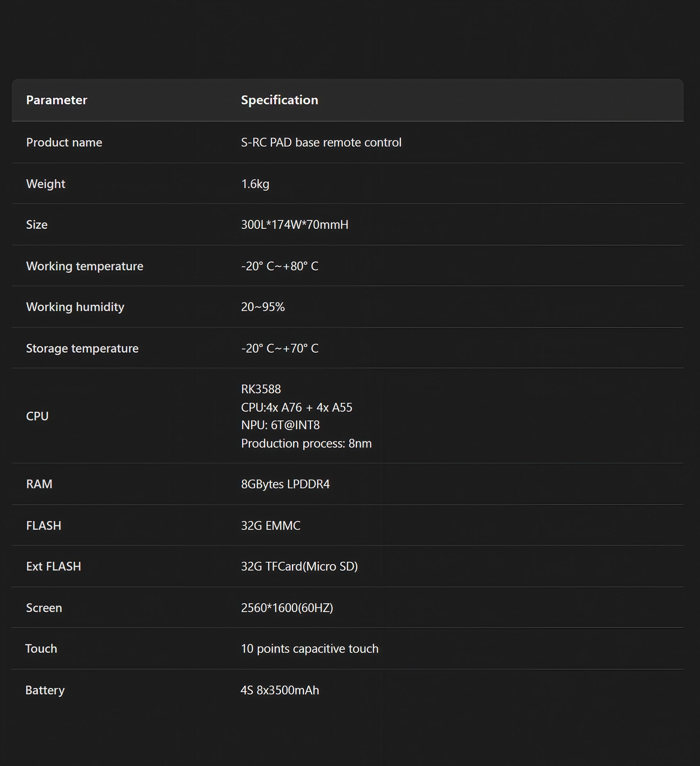Click the FLASH value 32G EMMC
The image size is (700, 766).
click(x=271, y=526)
